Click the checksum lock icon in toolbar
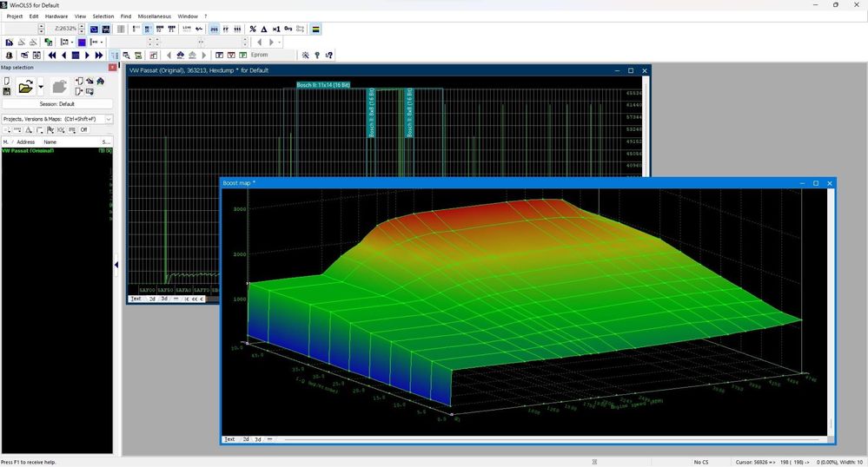This screenshot has height=467, width=868. [x=9, y=56]
